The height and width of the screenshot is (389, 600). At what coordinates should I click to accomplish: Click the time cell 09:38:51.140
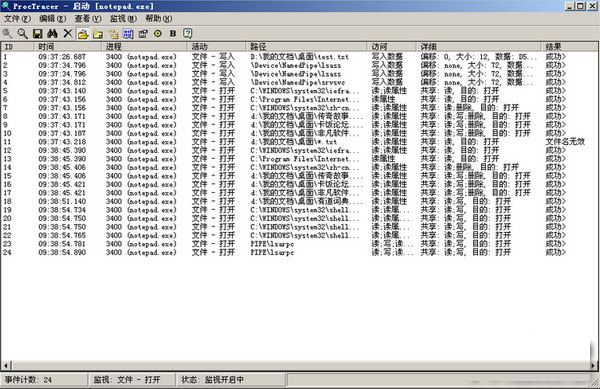point(62,201)
